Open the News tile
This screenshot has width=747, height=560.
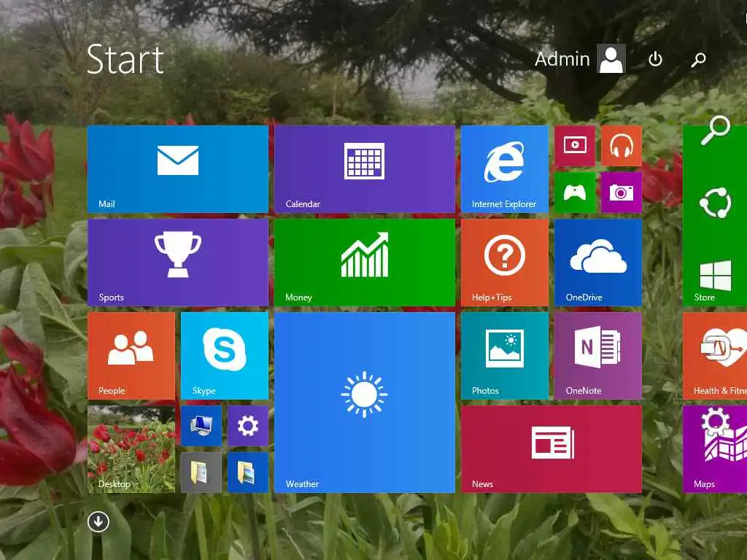tap(551, 449)
